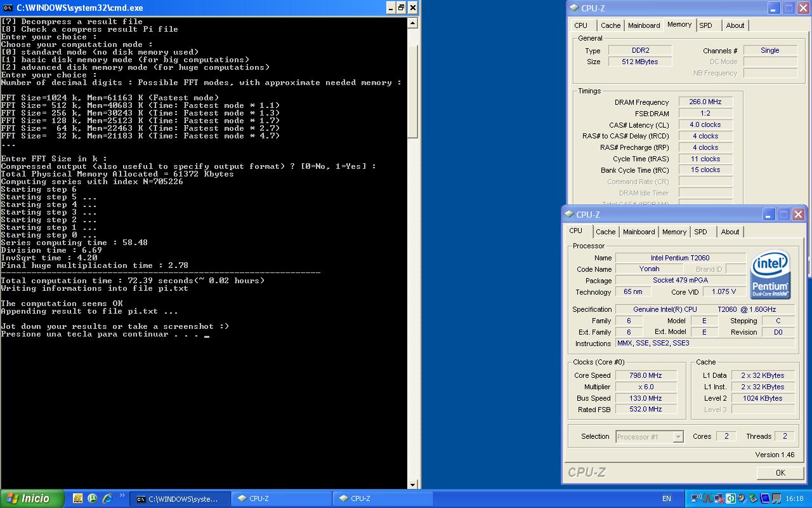
Task: Open the front CPU-Z window title bar icon
Action: tap(569, 215)
